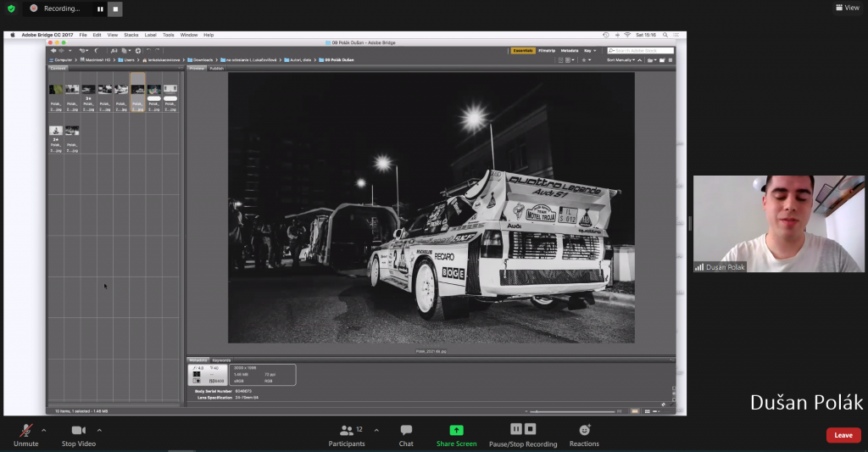Get photos from camera icon
Screen dimensions: 868x452
pos(114,50)
